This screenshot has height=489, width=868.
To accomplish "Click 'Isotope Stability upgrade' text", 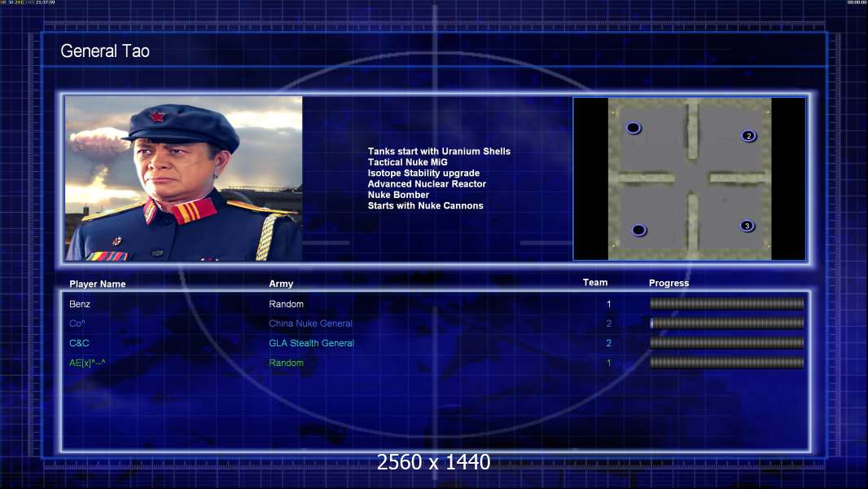I will (x=423, y=173).
